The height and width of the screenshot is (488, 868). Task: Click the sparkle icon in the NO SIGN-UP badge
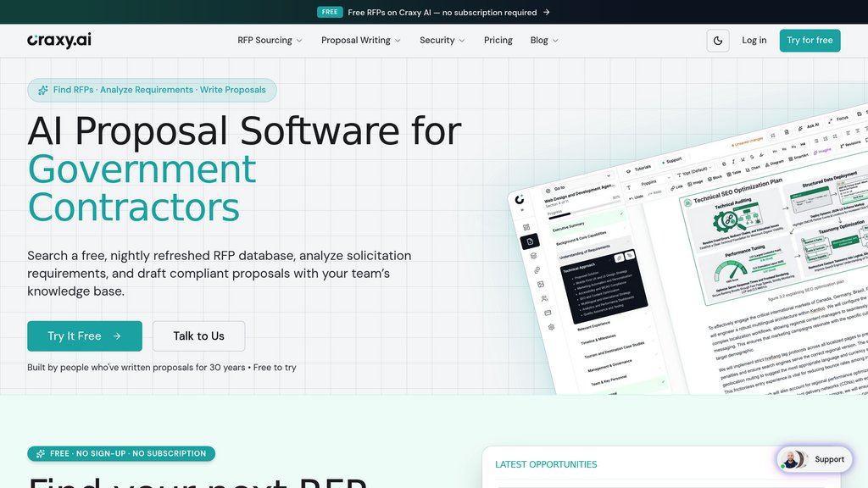point(41,454)
